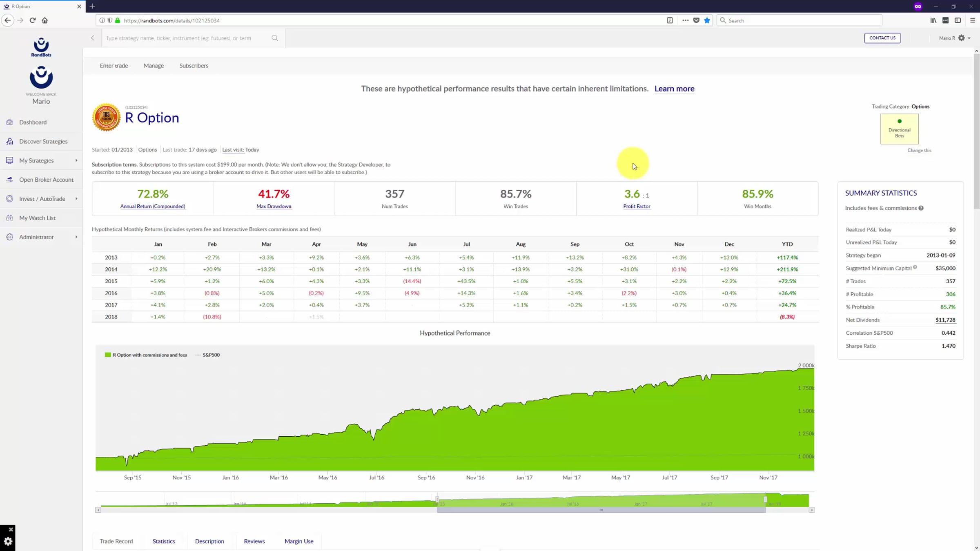Open the Subscribers menu item
The width and height of the screenshot is (980, 551).
pyautogui.click(x=194, y=66)
